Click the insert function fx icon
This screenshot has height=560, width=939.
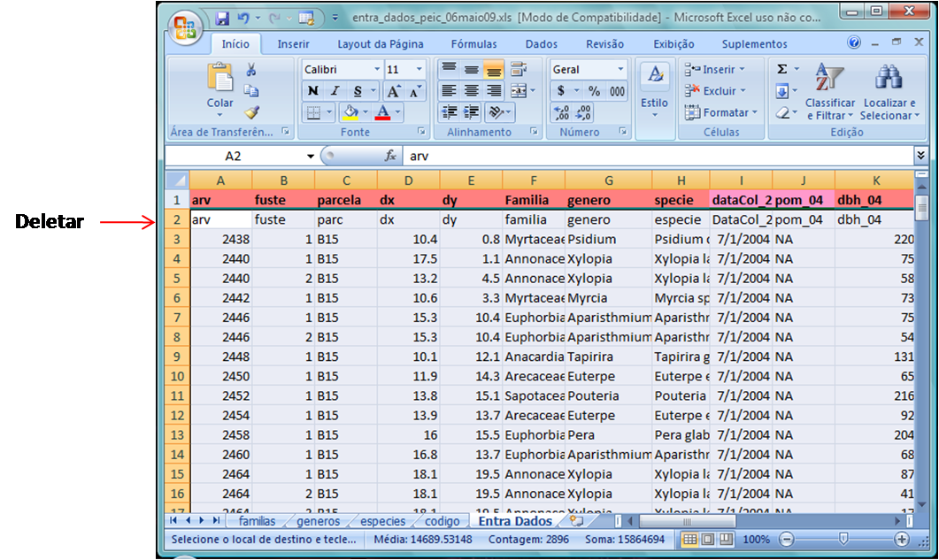click(x=390, y=156)
